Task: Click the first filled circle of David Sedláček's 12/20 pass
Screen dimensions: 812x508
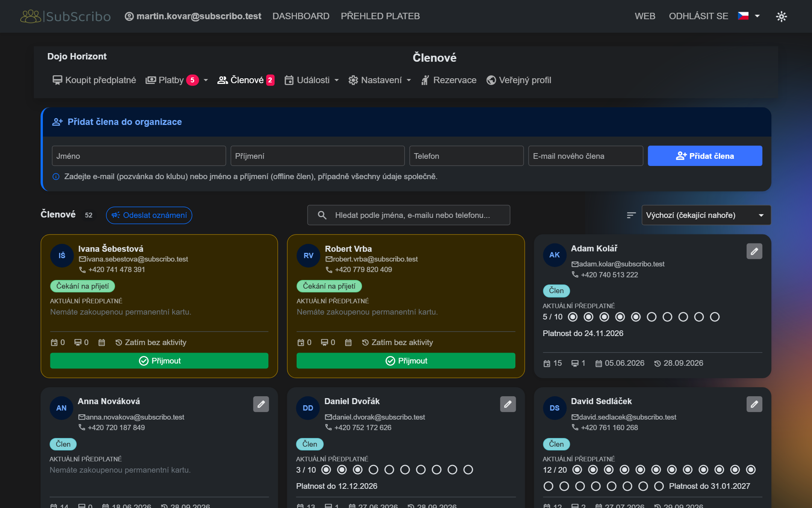Action: [x=577, y=470]
